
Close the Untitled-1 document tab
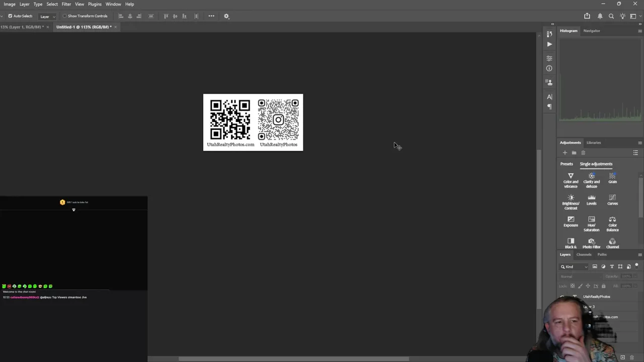point(116,27)
